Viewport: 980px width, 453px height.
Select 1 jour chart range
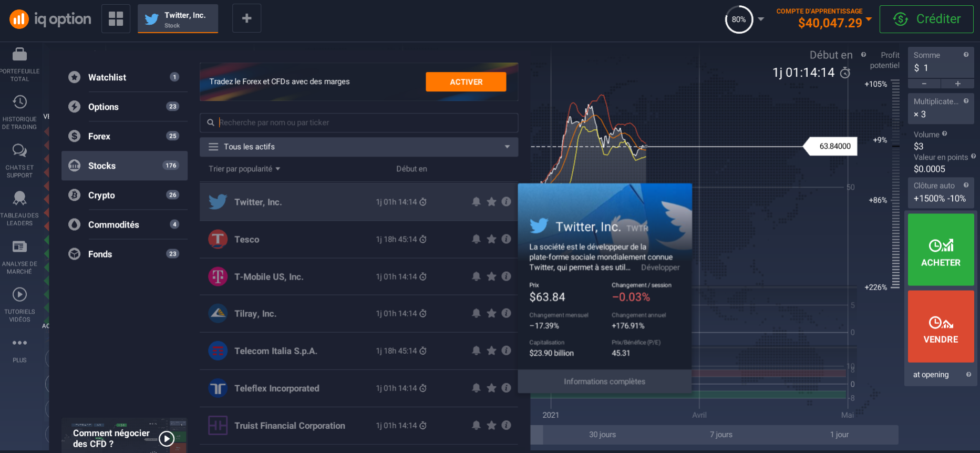pyautogui.click(x=839, y=435)
